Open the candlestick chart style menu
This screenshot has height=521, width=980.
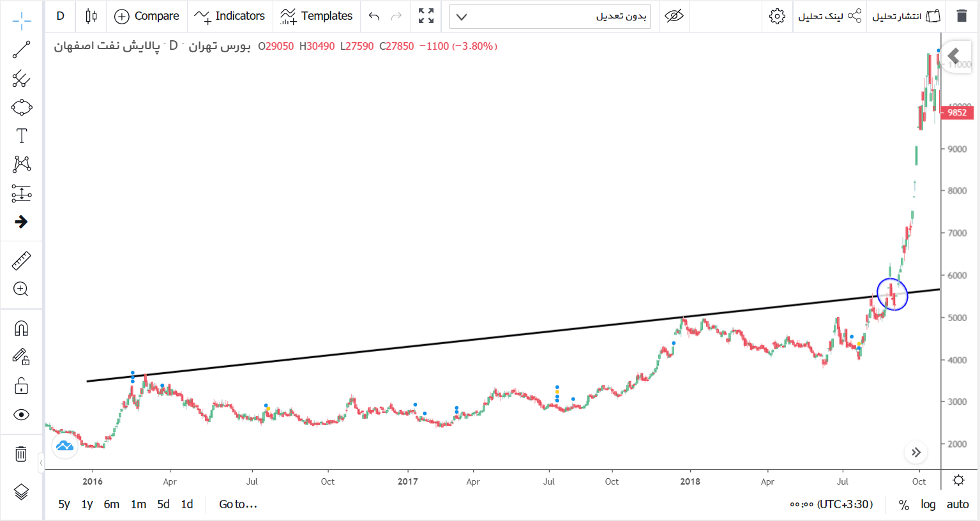point(91,16)
